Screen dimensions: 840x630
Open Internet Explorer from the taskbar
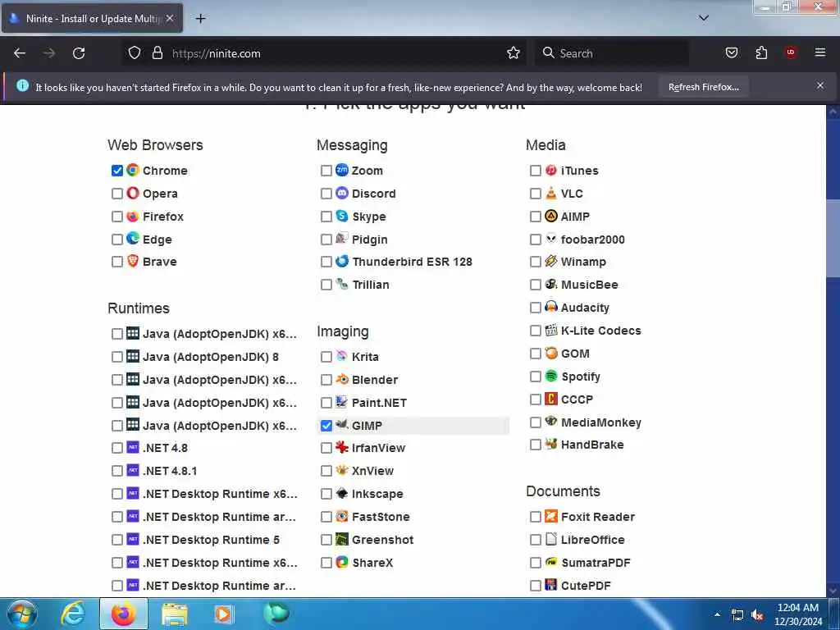click(x=72, y=614)
